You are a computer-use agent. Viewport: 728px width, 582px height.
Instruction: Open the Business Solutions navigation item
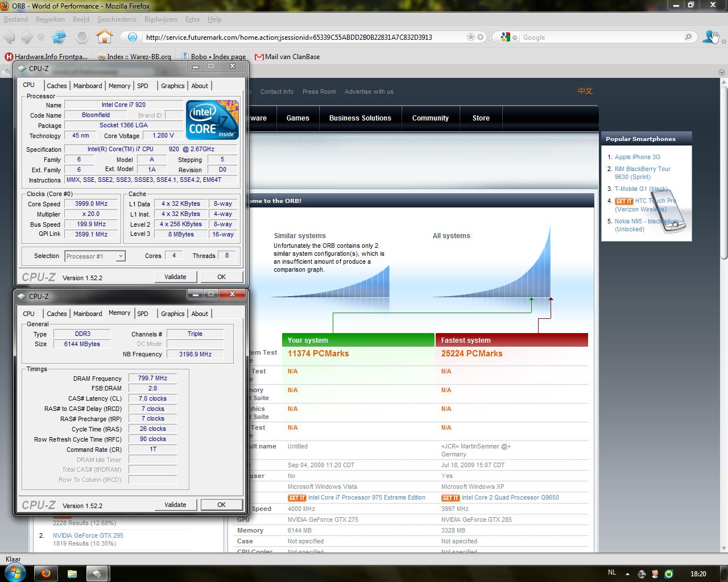pyautogui.click(x=360, y=118)
